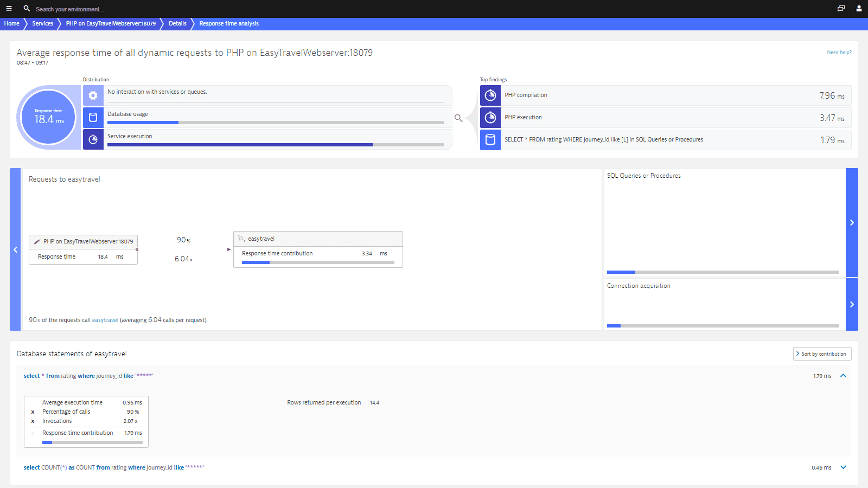
Task: Open the SELECT FROM rating 1.79 ms finding
Action: click(666, 140)
